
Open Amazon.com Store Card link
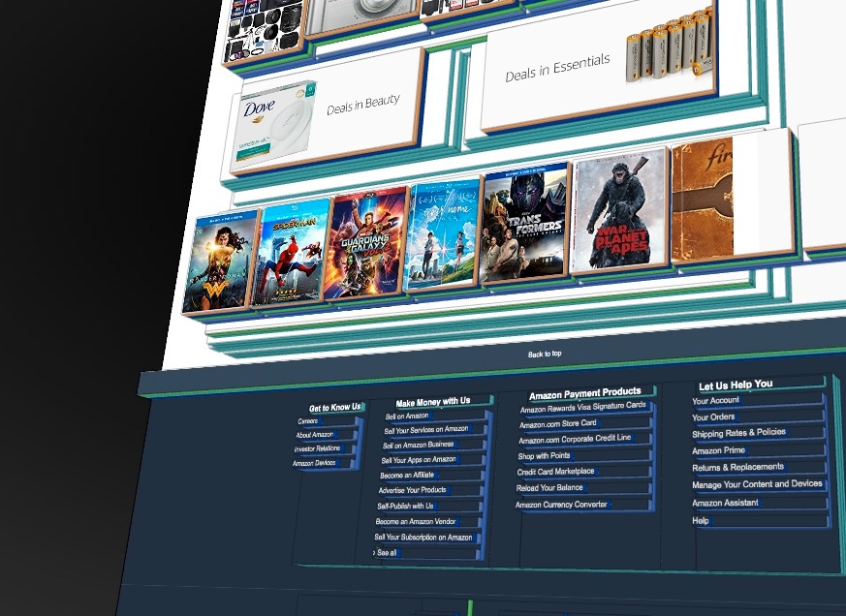(x=558, y=424)
